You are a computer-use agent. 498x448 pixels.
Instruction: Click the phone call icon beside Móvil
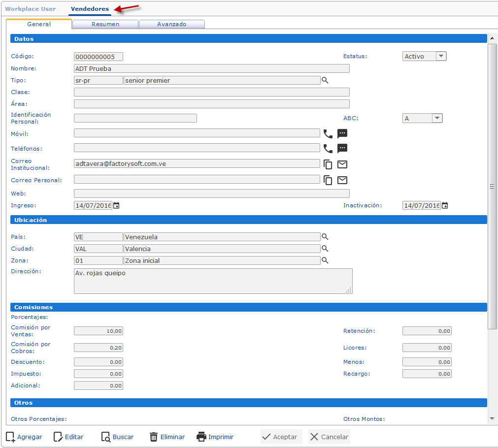click(328, 133)
